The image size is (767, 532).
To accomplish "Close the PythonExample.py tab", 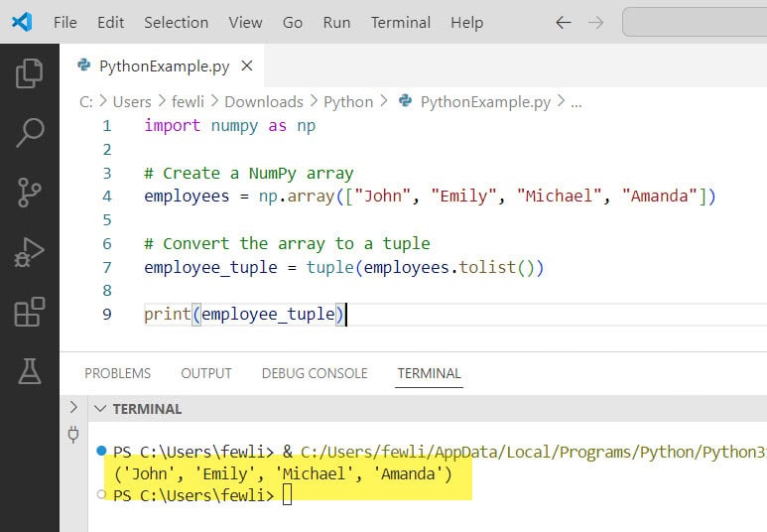I will [x=247, y=66].
